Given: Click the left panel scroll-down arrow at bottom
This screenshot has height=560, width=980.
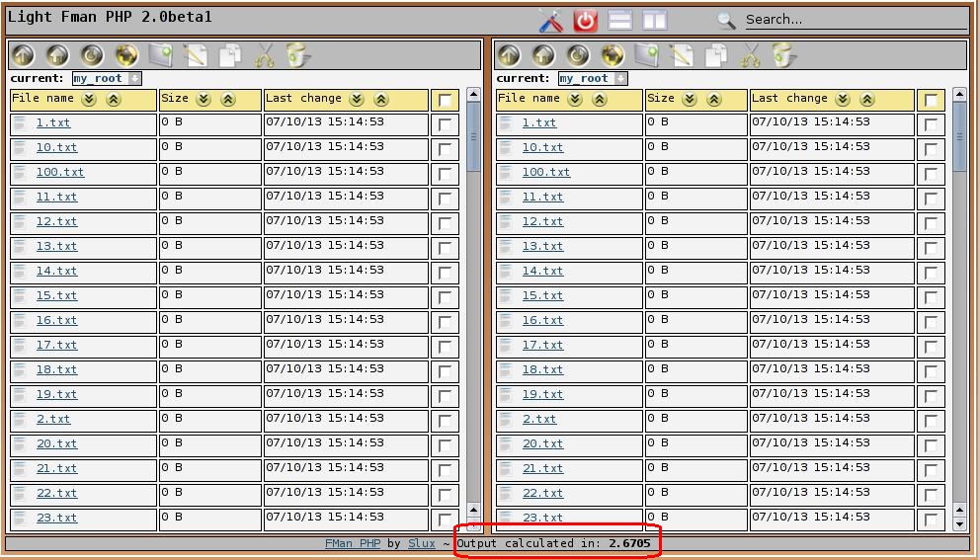Looking at the screenshot, I should [474, 523].
